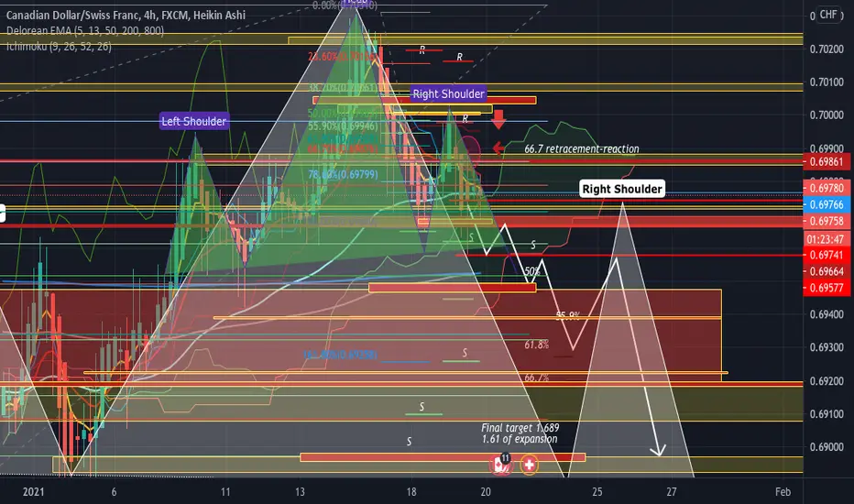Image resolution: width=854 pixels, height=504 pixels.
Task: Click the 01:23:47 countdown timer label
Action: tap(827, 239)
